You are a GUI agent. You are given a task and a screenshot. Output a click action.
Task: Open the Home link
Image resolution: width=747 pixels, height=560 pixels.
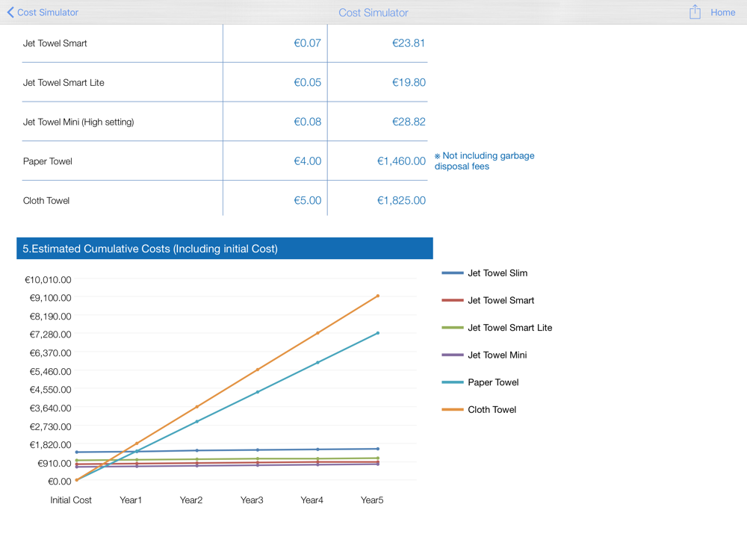pos(722,12)
